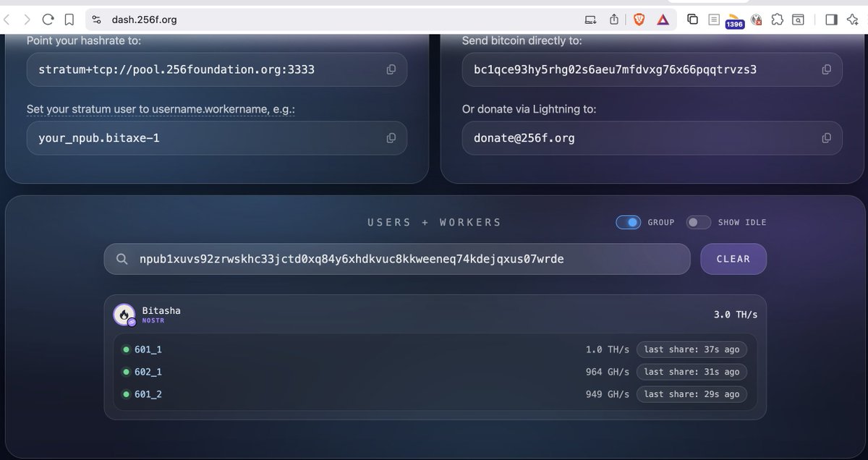Open the extension showing badge 1396
Image resolution: width=868 pixels, height=460 pixels.
pyautogui.click(x=735, y=21)
